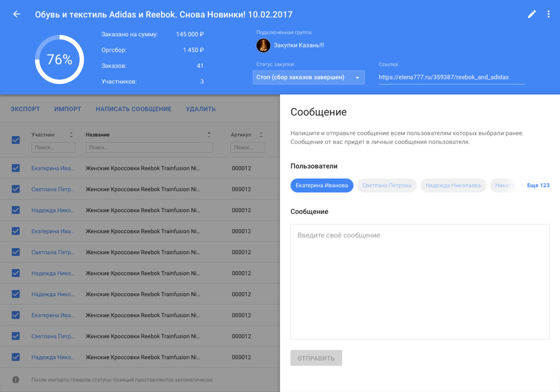
Task: Click the Оргсбор 1 450 ₽ value
Action: (193, 50)
